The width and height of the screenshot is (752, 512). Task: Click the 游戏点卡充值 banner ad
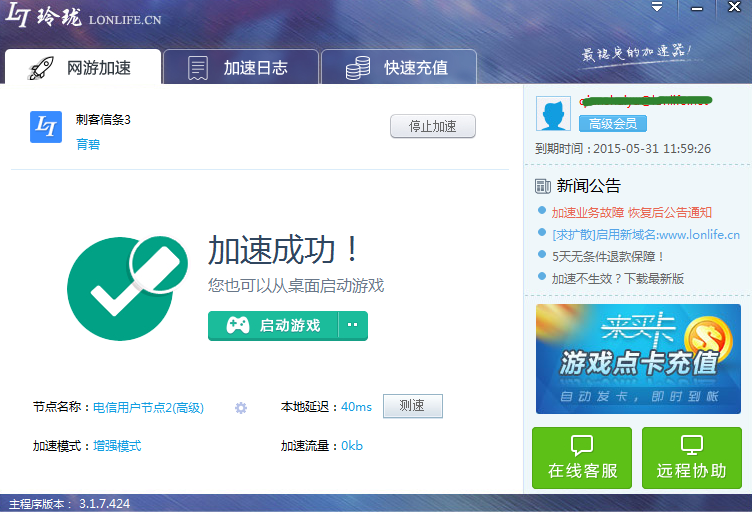click(638, 359)
